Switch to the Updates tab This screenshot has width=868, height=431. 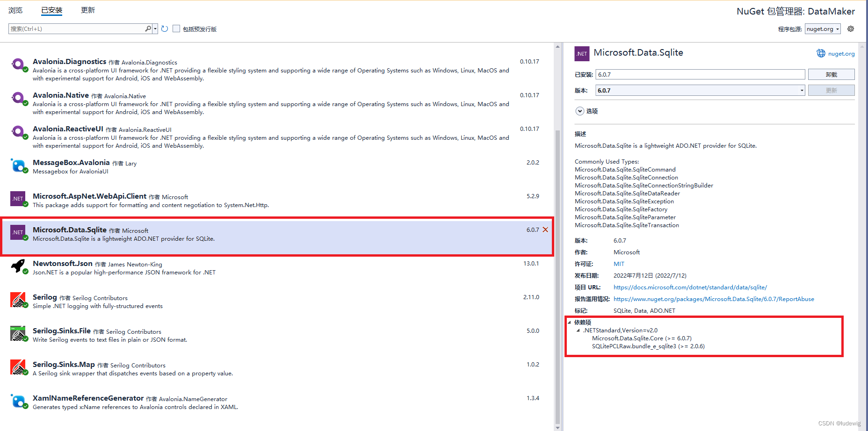pos(88,10)
